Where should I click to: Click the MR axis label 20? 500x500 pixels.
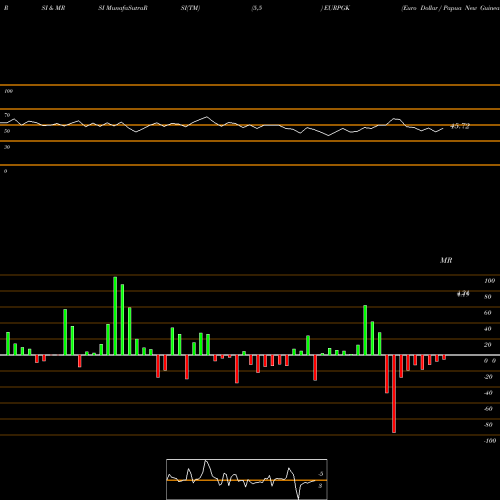point(488,345)
